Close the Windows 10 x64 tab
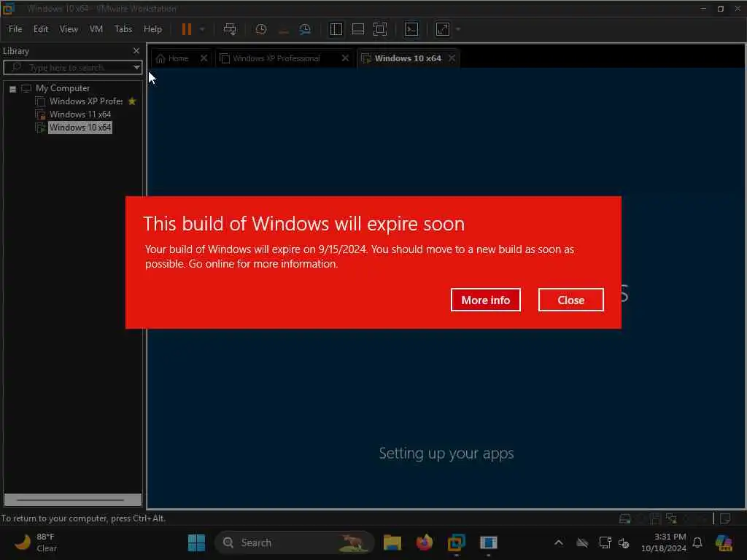Image resolution: width=747 pixels, height=560 pixels. coord(452,58)
